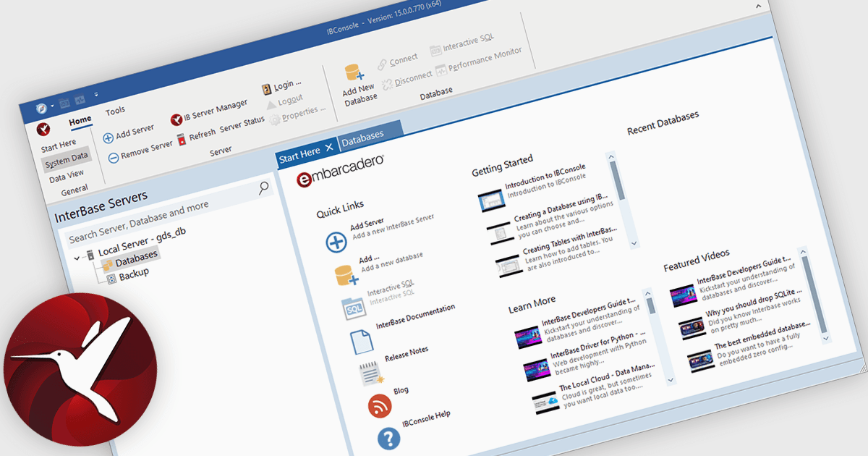Click Learn More list scroll-down arrow
The image size is (868, 456).
click(x=671, y=379)
